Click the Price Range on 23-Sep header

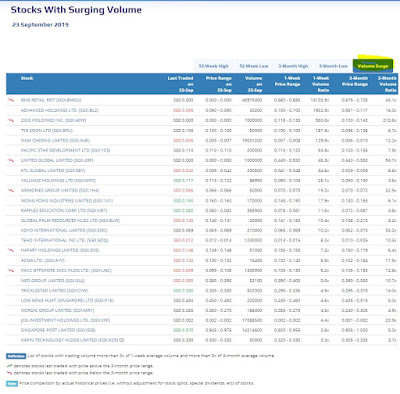click(x=219, y=84)
